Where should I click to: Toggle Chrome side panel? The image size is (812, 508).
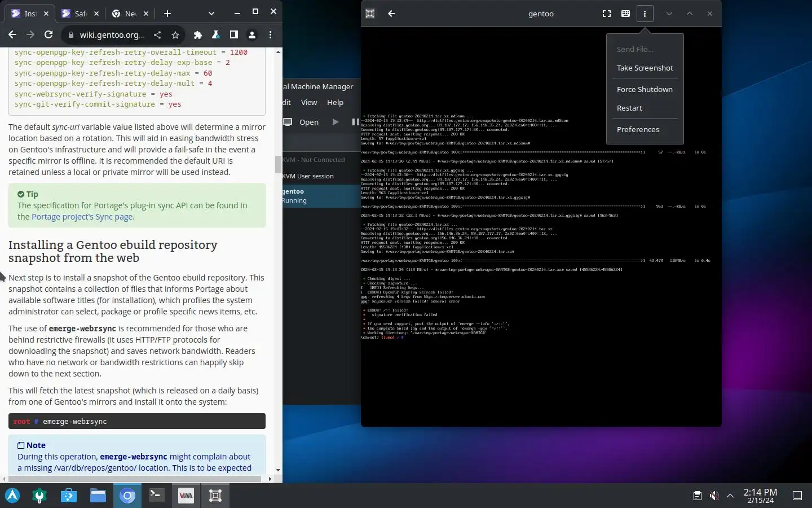tap(233, 35)
